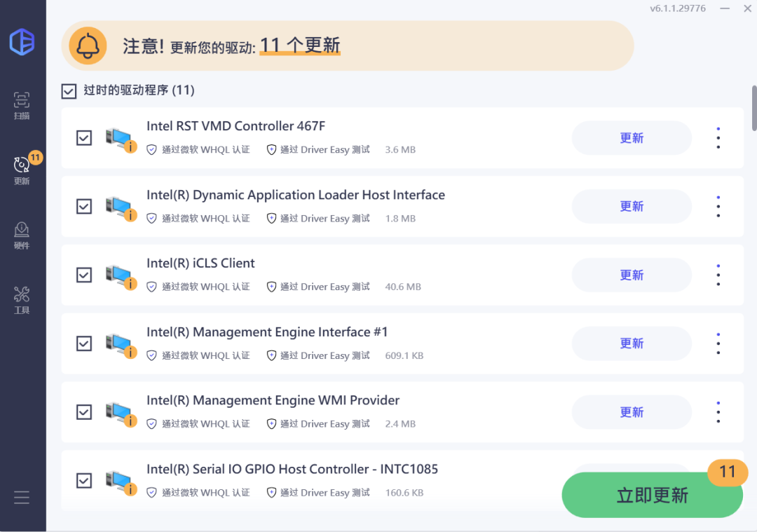Update Management Engine Interface #1 driver
This screenshot has width=757, height=532.
(632, 343)
